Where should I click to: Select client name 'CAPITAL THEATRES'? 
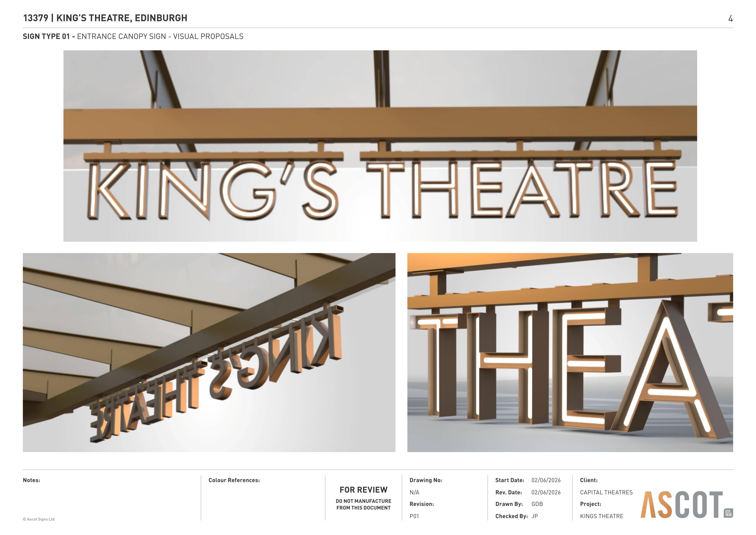pos(606,493)
